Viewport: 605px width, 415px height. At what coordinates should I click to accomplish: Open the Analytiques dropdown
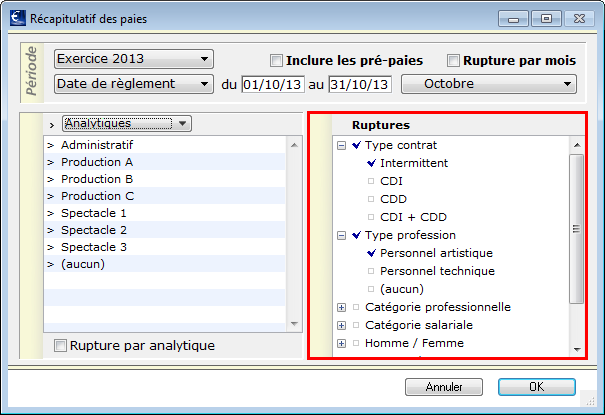(x=127, y=124)
